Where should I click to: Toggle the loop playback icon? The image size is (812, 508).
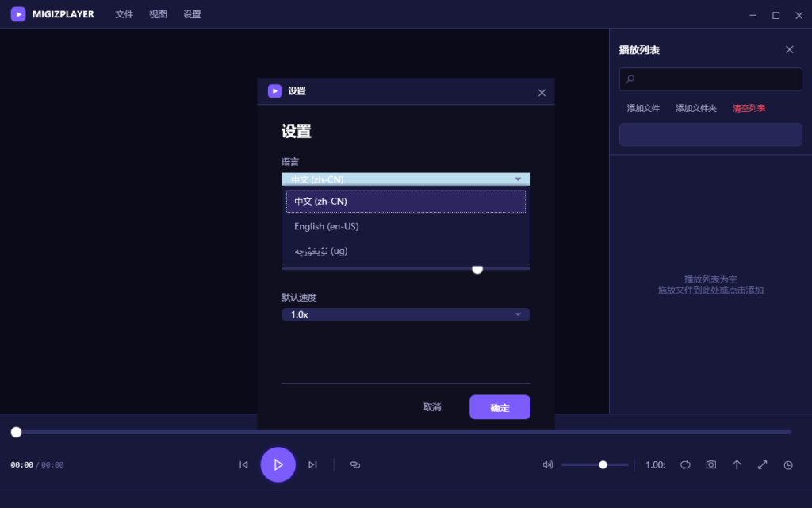coord(685,465)
